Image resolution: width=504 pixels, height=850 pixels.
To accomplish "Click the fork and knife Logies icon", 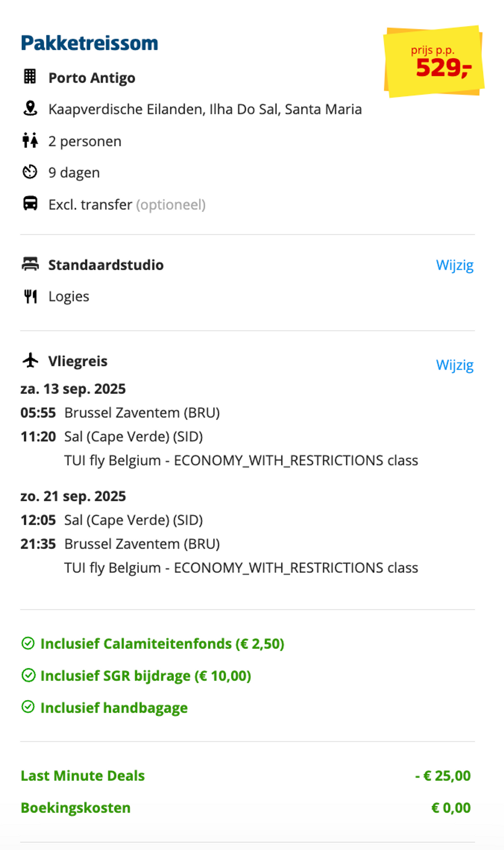I will (30, 297).
